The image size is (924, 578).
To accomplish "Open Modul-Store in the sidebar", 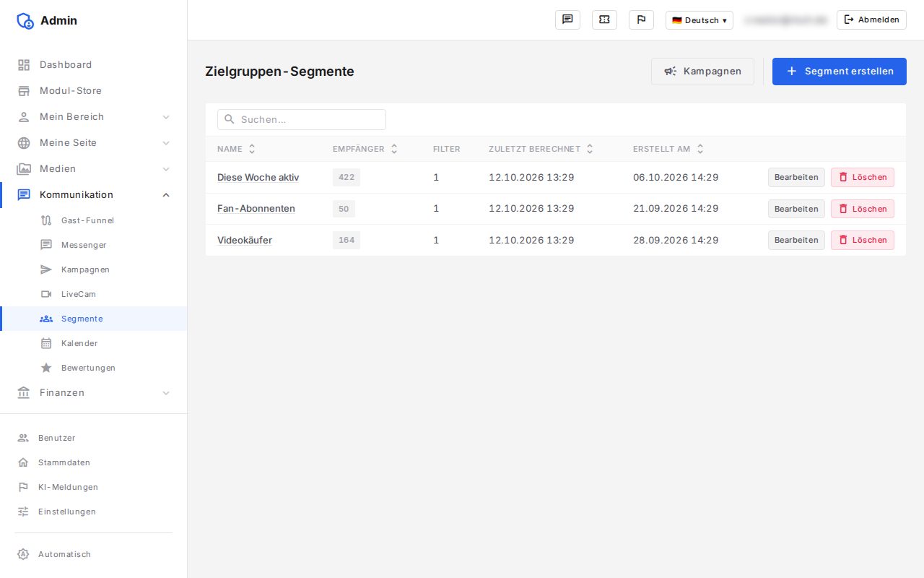I will [x=94, y=91].
